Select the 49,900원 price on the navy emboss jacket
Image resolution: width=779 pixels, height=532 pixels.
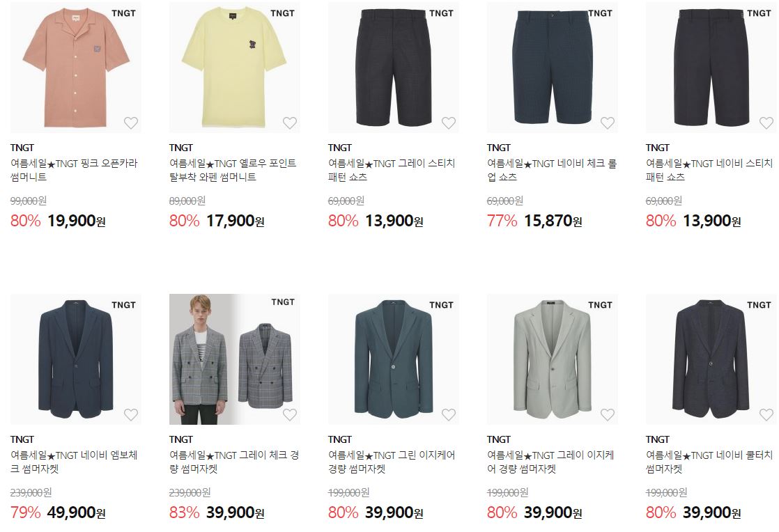coord(77,513)
